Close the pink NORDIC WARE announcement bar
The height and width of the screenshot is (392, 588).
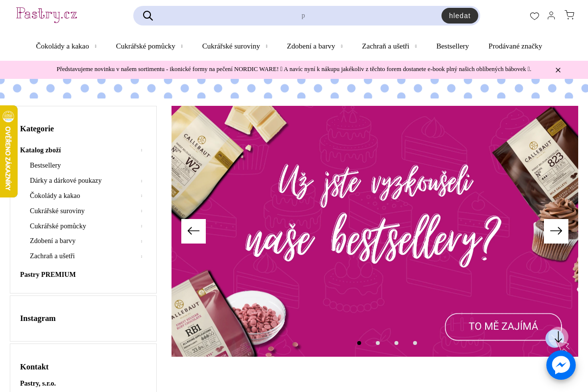[x=558, y=70]
